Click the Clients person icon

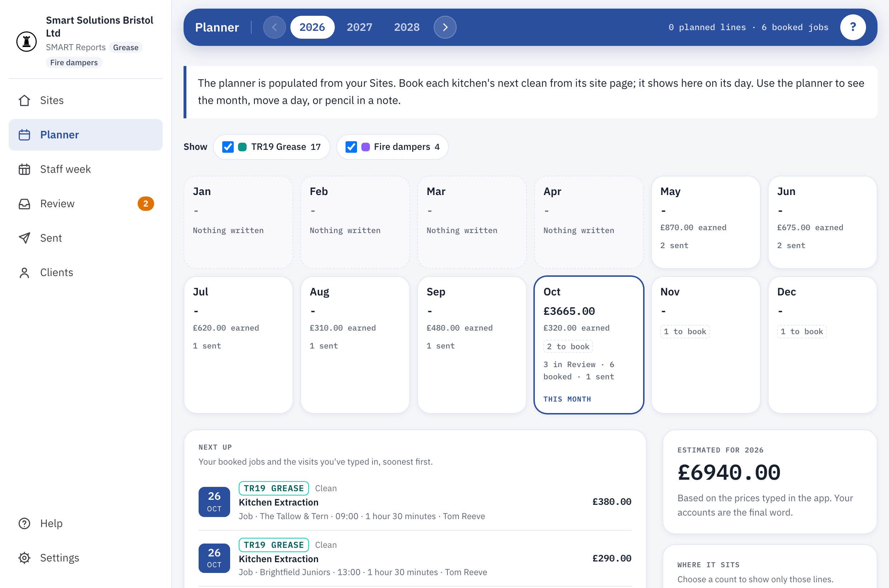click(24, 272)
